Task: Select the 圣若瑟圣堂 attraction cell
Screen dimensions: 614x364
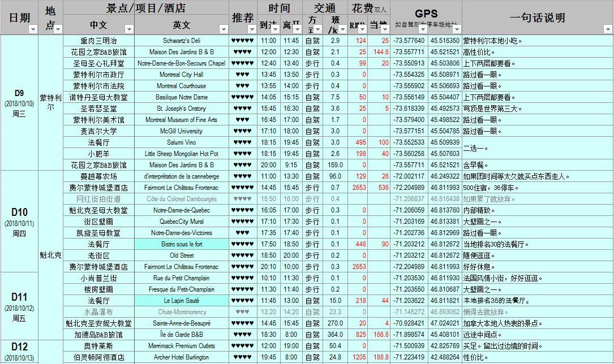Action: click(x=98, y=109)
